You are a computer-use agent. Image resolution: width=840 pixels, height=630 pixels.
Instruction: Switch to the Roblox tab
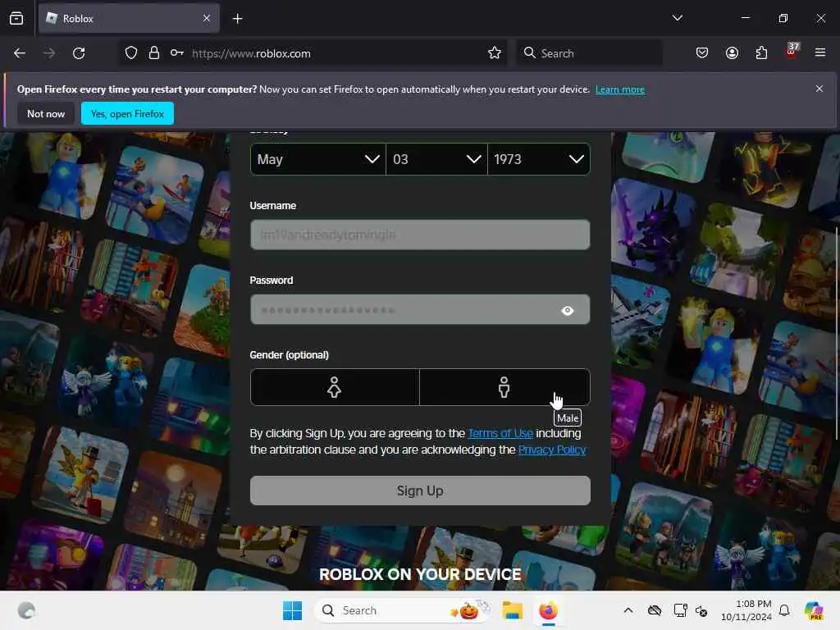129,18
